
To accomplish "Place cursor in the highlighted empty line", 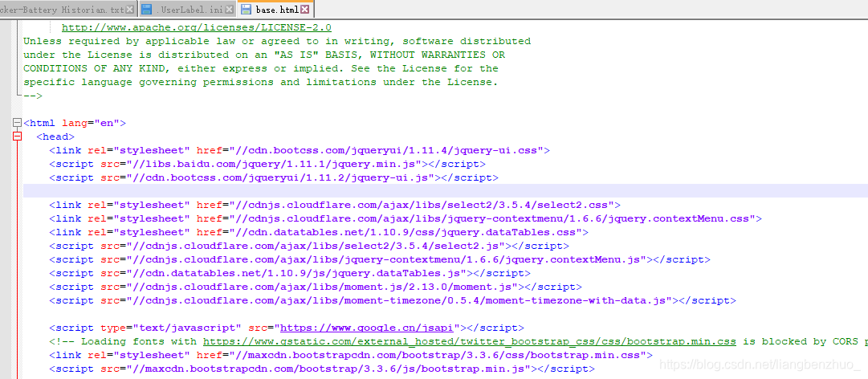I will click(446, 191).
